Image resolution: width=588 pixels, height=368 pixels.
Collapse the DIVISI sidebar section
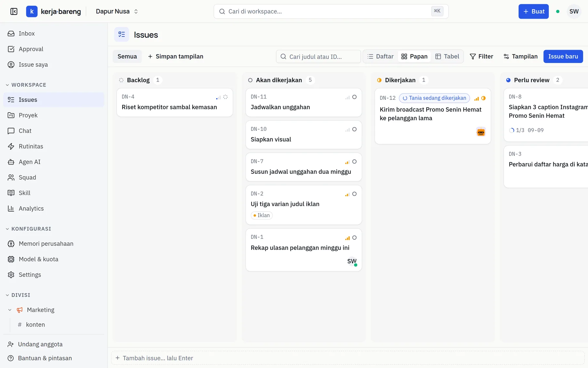coord(18,295)
